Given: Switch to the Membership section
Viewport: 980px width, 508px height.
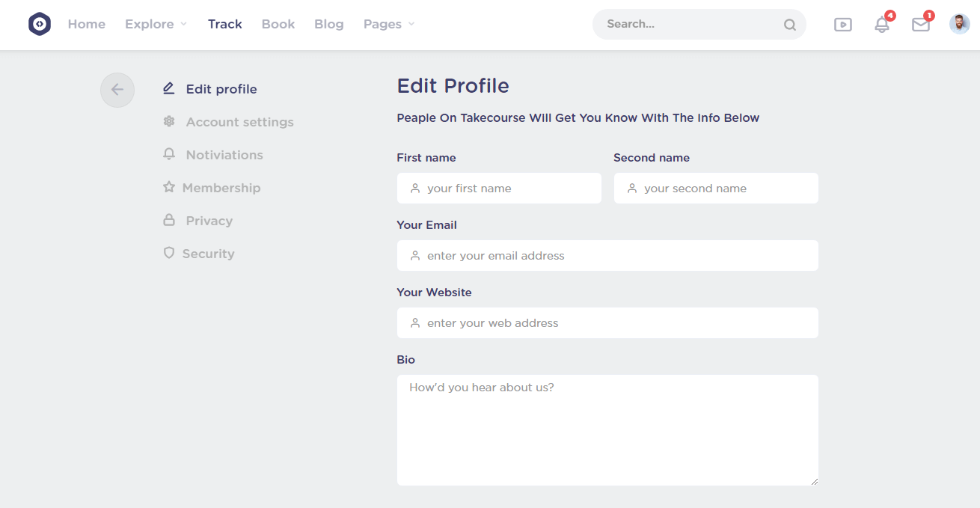Looking at the screenshot, I should pyautogui.click(x=221, y=188).
